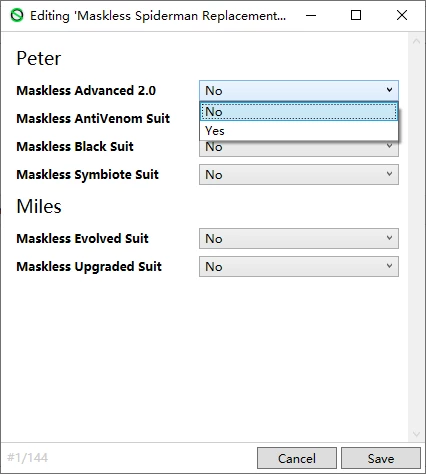The width and height of the screenshot is (426, 474).
Task: Click the arrow of Maskless Evolved Suit combo
Action: (389, 238)
